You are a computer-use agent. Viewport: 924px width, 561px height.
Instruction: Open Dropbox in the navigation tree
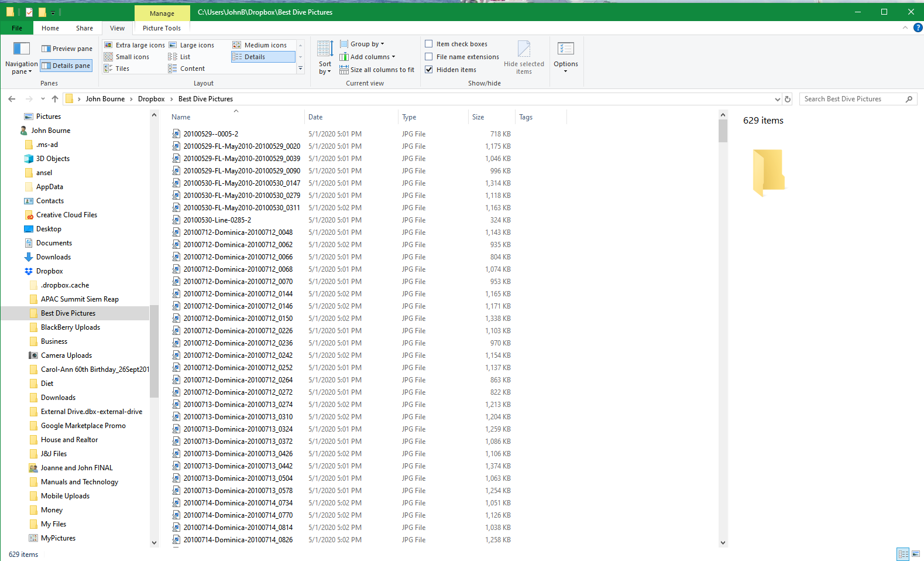[49, 271]
